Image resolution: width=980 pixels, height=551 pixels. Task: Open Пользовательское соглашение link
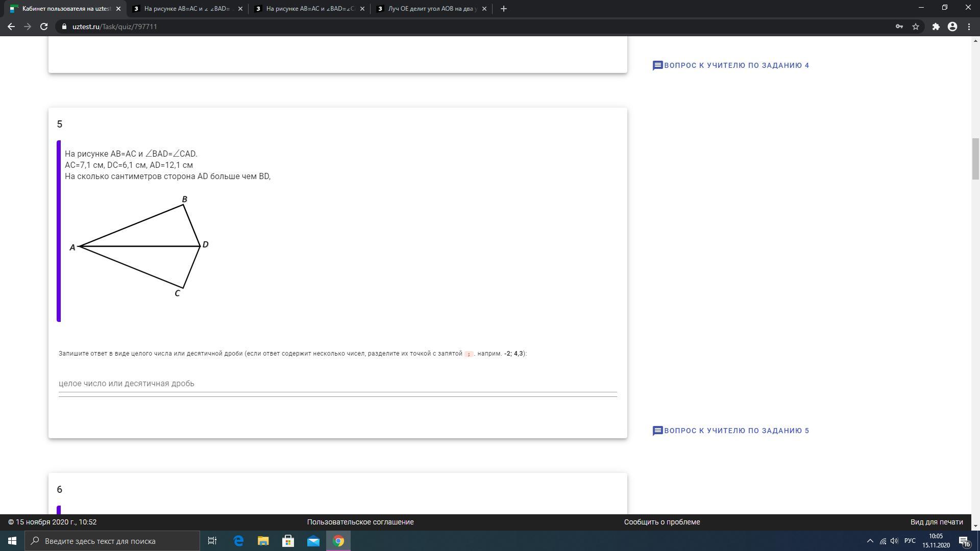360,522
